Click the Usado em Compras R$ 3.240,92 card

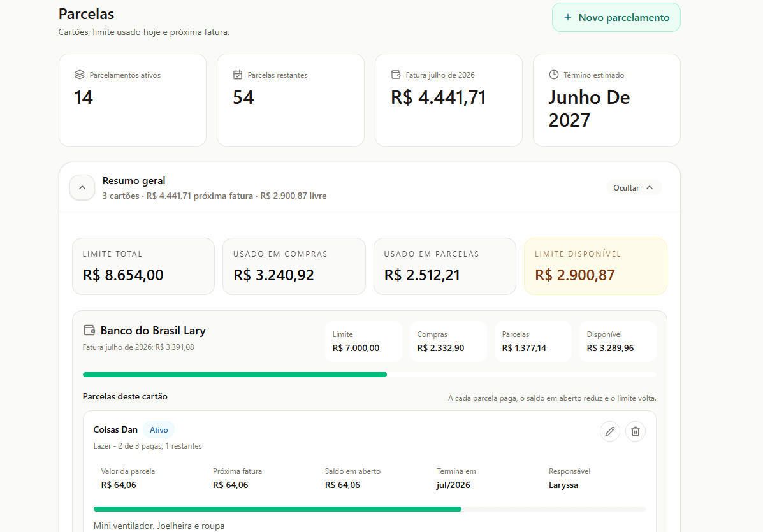(x=294, y=266)
